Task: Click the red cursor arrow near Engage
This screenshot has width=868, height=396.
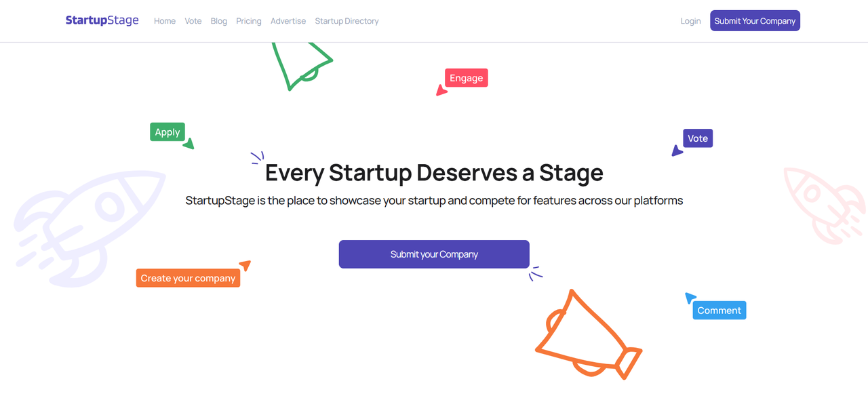Action: pos(441,90)
